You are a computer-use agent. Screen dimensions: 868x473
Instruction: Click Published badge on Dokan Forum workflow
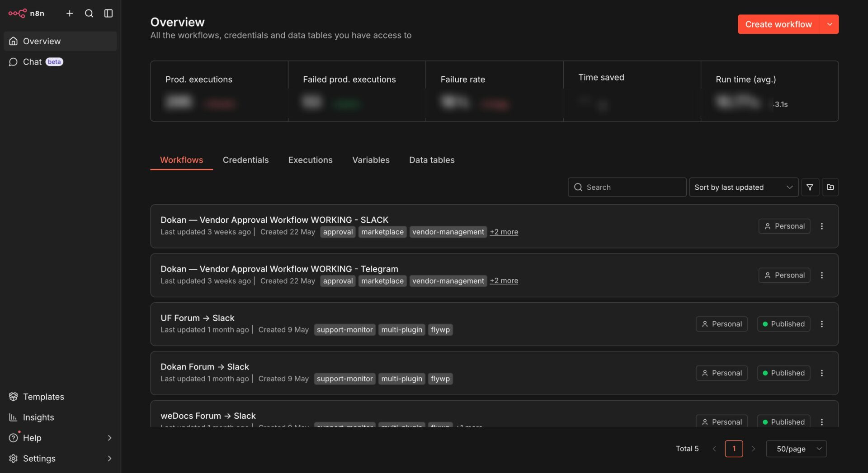[783, 373]
